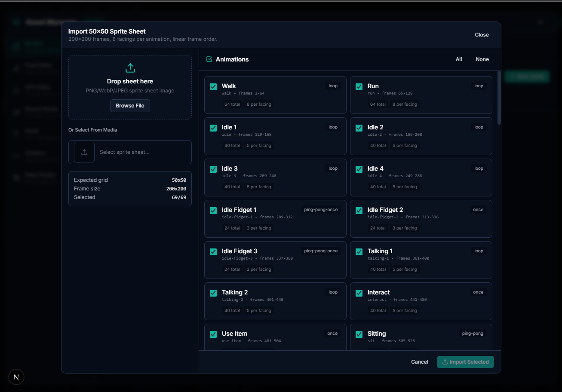Cancel the sprite sheet import
The width and height of the screenshot is (562, 392).
coord(419,362)
